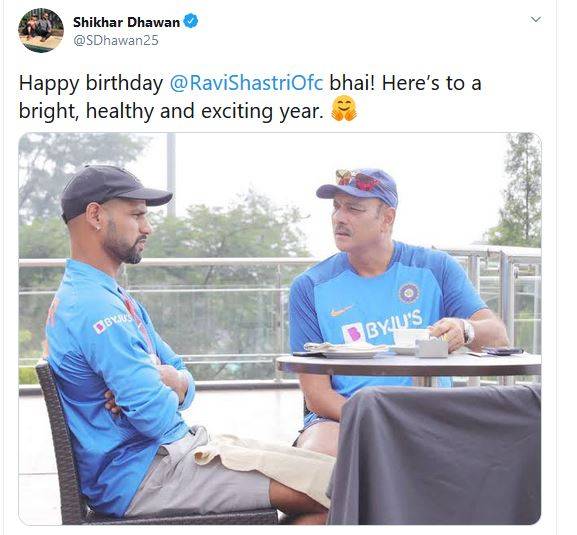Screen dimensions: 577x535
Task: Open Shikhar Dhawan display name link
Action: (x=126, y=22)
